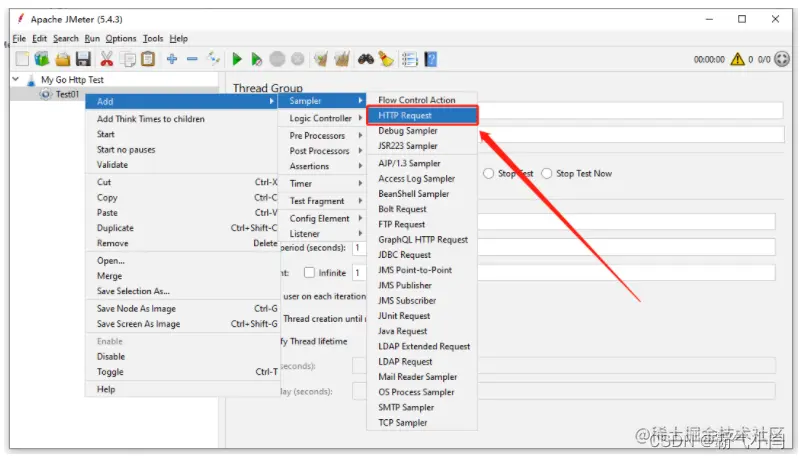Expand the Timer submenu

click(322, 184)
